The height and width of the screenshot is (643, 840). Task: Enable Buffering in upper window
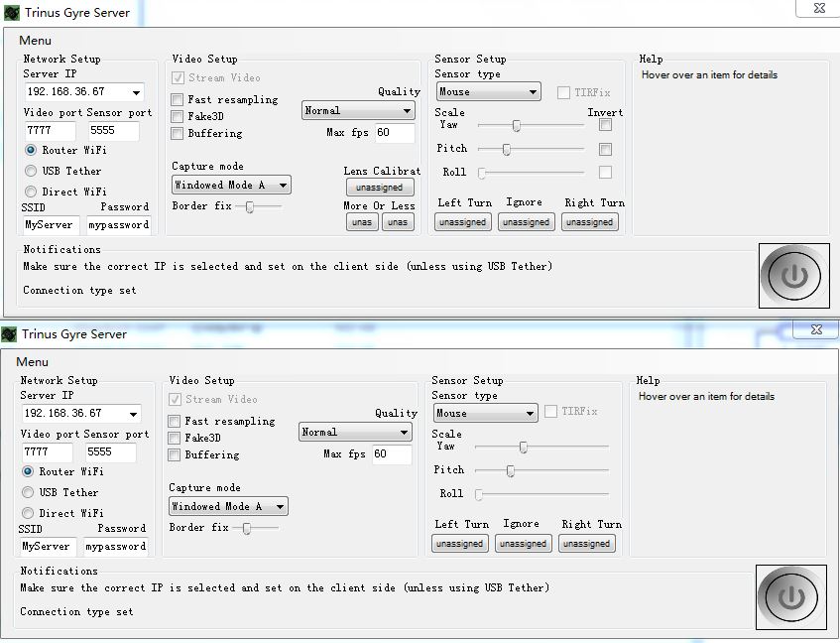coord(177,133)
